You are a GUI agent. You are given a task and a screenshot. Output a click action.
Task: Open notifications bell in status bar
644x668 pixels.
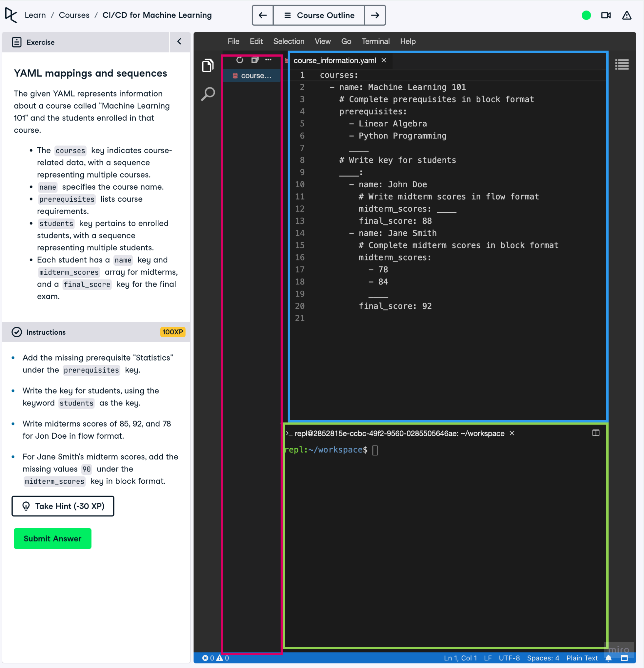(x=608, y=658)
